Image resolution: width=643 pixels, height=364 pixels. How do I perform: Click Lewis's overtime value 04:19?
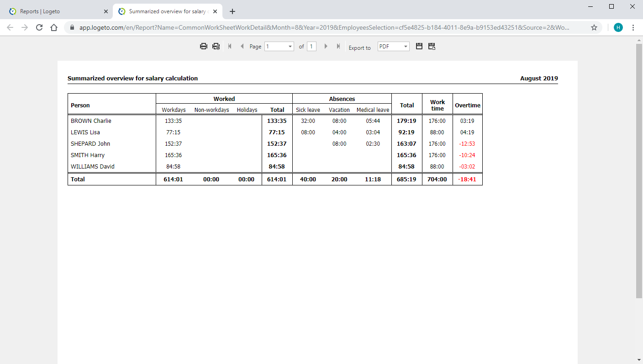468,132
